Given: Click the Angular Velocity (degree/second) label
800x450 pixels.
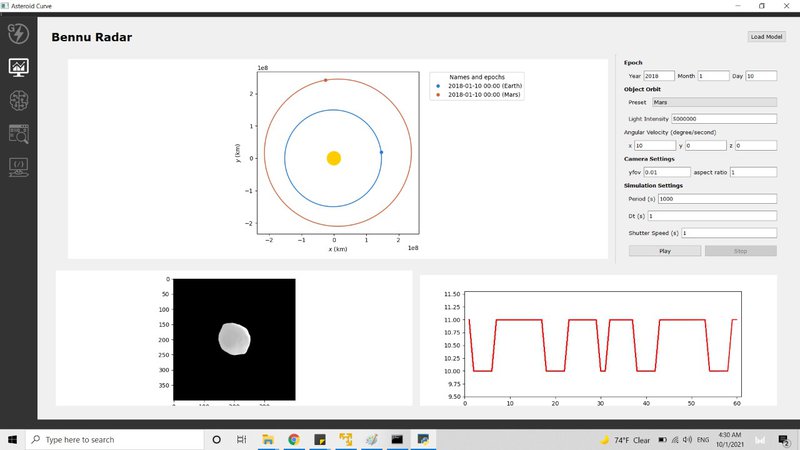Looking at the screenshot, I should (670, 133).
